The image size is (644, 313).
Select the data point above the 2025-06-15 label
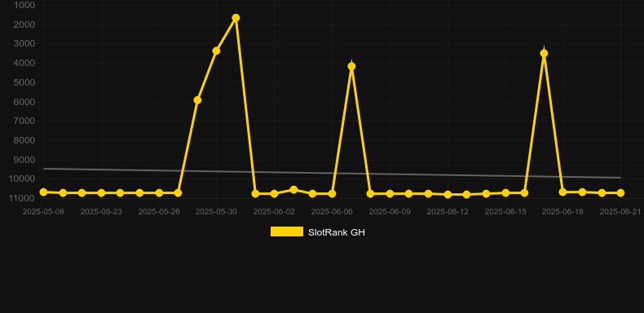point(505,193)
